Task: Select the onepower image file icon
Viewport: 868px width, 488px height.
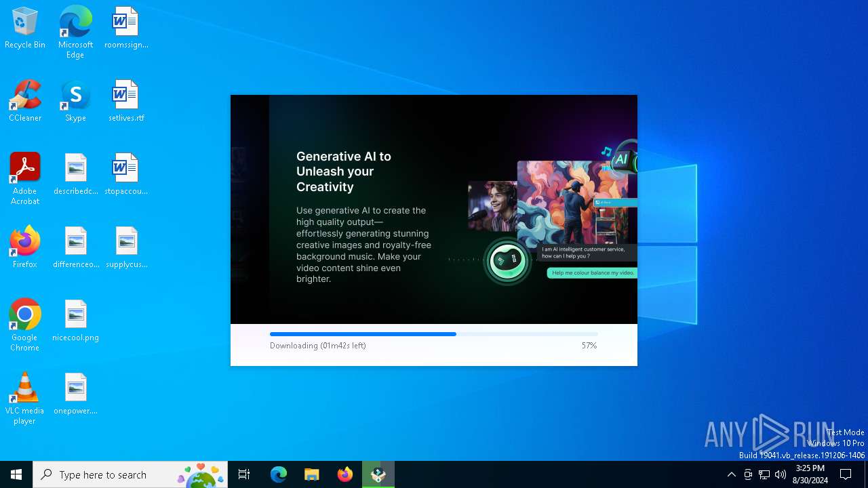Action: click(75, 394)
